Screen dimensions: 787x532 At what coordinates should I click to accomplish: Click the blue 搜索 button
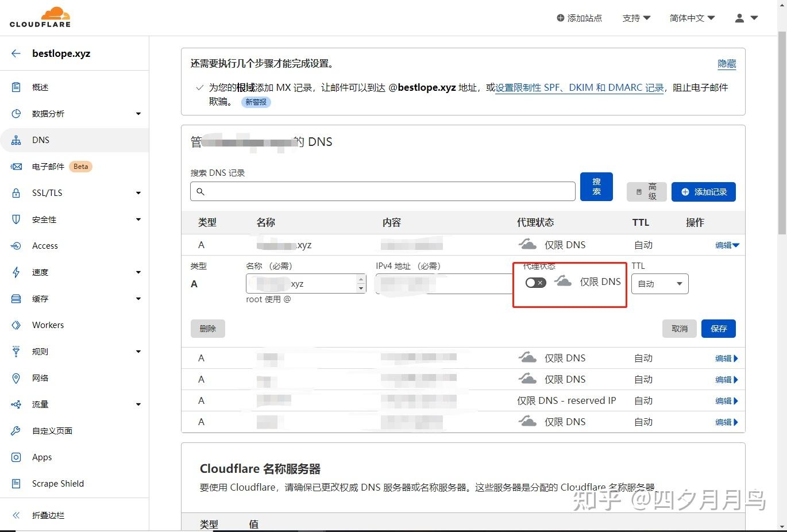pyautogui.click(x=596, y=187)
